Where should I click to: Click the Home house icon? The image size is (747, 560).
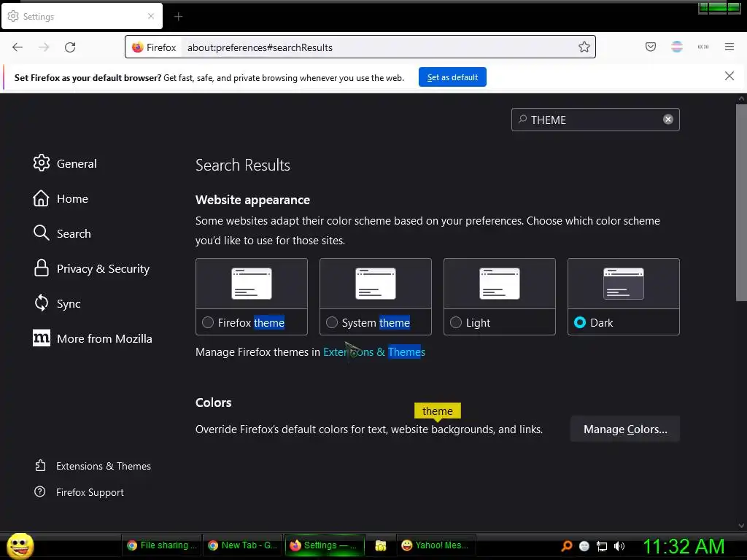(41, 198)
